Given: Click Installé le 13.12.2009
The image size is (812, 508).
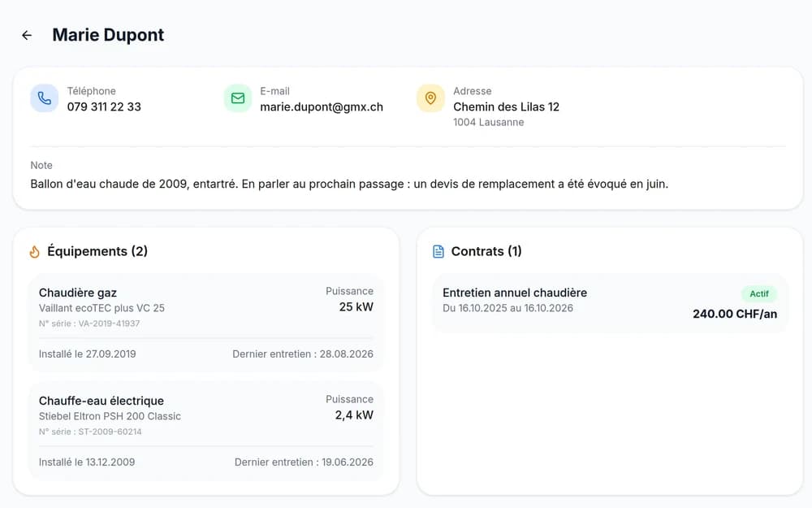Looking at the screenshot, I should click(x=87, y=462).
